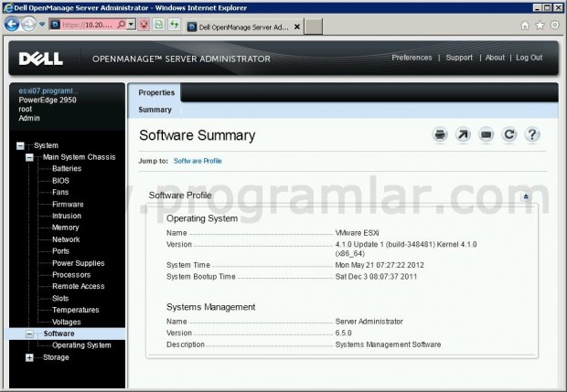Open the Support link
Image resolution: width=567 pixels, height=392 pixels.
click(x=459, y=58)
